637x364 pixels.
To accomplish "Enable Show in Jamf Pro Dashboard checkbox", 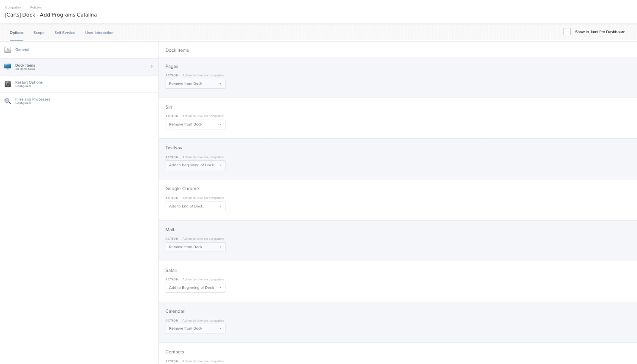I will pyautogui.click(x=567, y=32).
